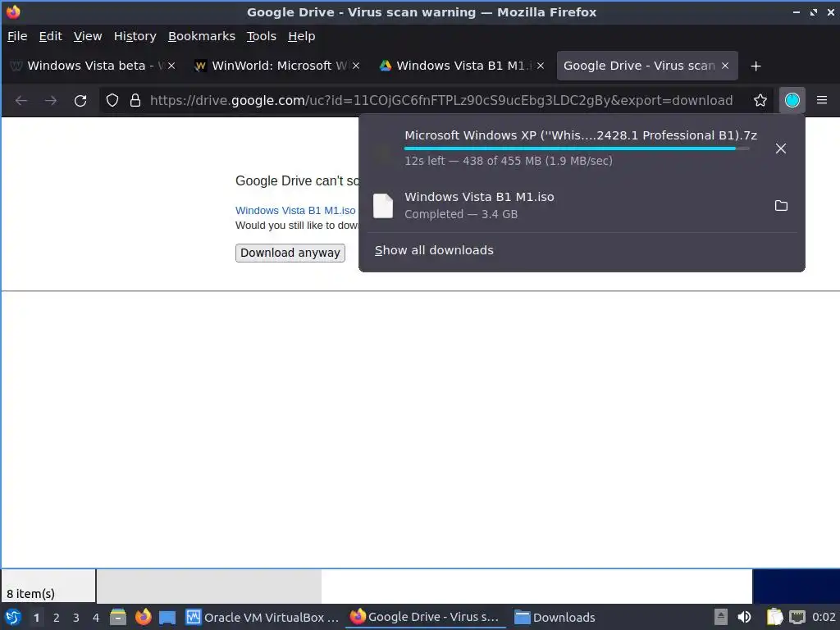Viewport: 840px width, 630px height.
Task: Switch to workspace 3
Action: (76, 618)
